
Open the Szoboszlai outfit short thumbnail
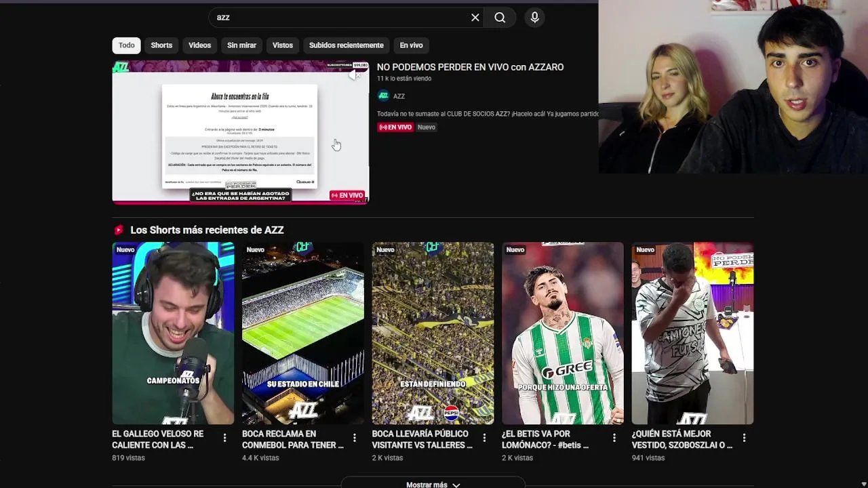(692, 333)
